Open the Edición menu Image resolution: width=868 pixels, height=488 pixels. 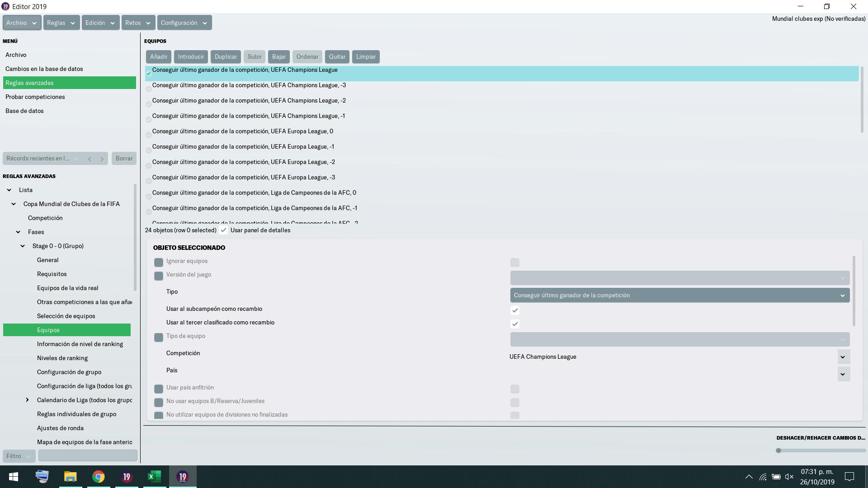(100, 23)
